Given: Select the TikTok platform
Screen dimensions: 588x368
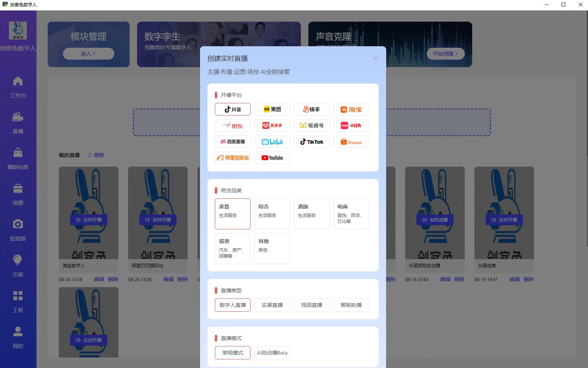Looking at the screenshot, I should 312,142.
